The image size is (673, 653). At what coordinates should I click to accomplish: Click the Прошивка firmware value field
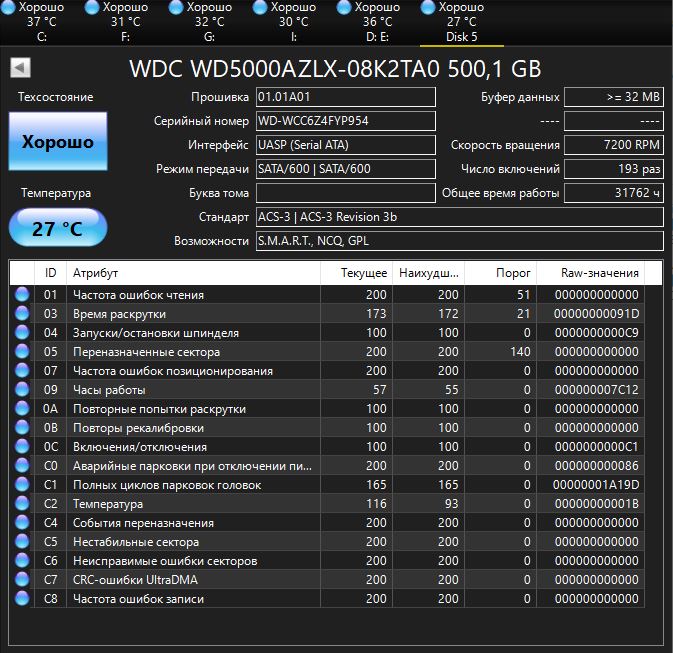click(x=345, y=97)
